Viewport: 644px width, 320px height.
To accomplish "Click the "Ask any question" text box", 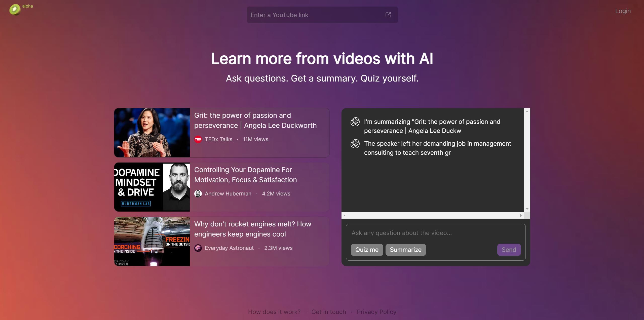I will click(x=435, y=233).
